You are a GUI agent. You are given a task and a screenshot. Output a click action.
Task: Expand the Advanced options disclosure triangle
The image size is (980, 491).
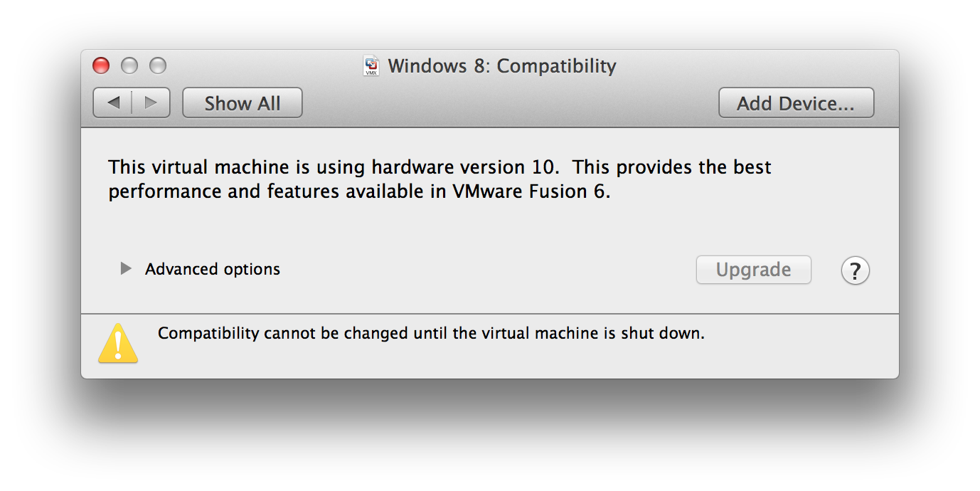[x=126, y=269]
